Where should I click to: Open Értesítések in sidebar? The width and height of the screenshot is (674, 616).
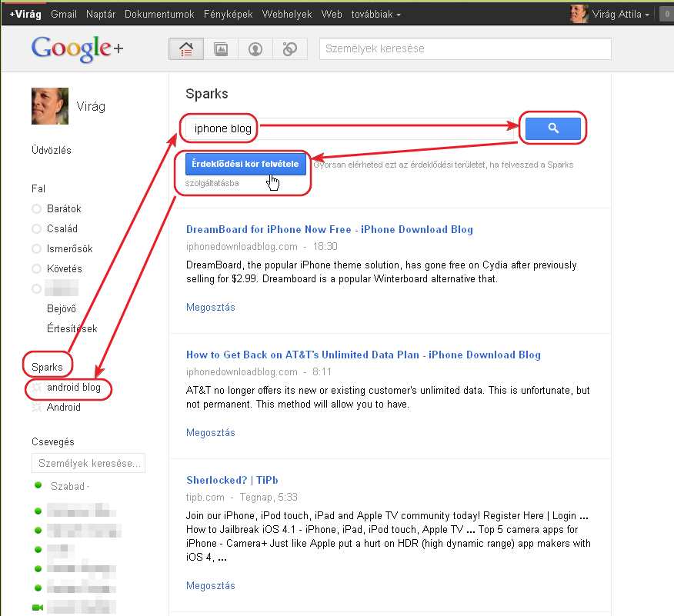72,328
